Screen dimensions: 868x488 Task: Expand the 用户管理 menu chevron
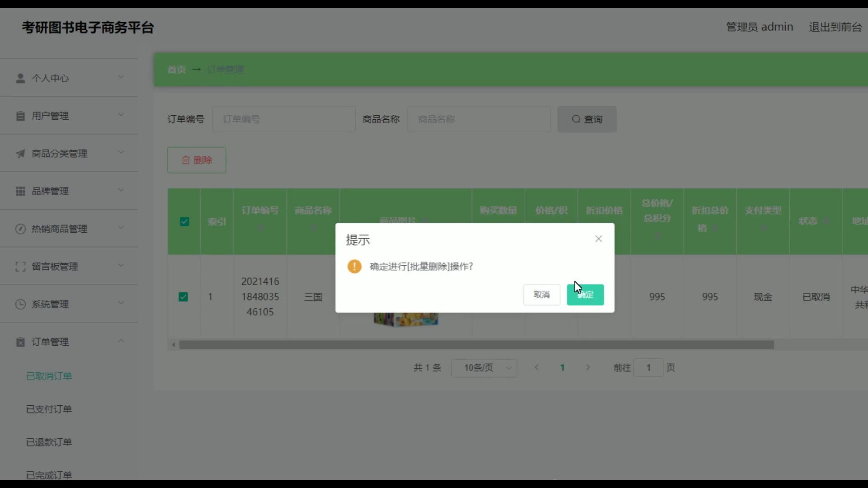[x=121, y=115]
